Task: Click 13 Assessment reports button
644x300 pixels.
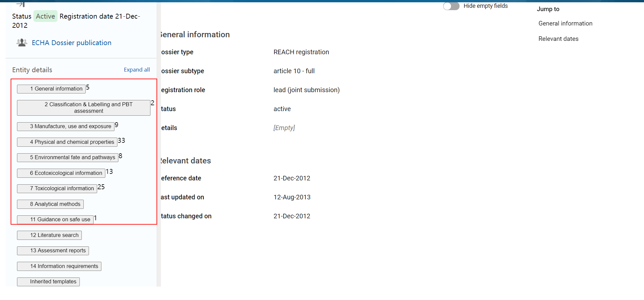Action: point(53,251)
